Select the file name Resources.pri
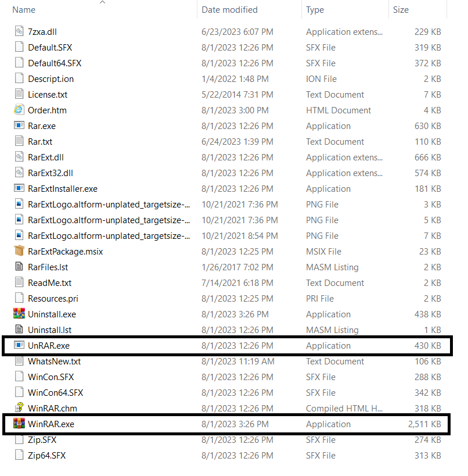The height and width of the screenshot is (476, 468). pos(53,299)
